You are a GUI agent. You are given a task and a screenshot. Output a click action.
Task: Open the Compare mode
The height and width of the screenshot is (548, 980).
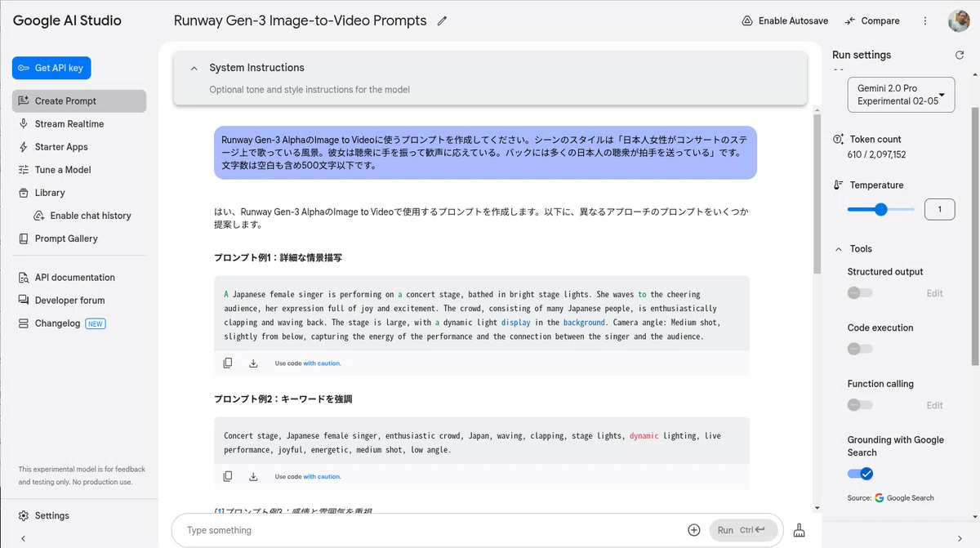[x=872, y=21]
